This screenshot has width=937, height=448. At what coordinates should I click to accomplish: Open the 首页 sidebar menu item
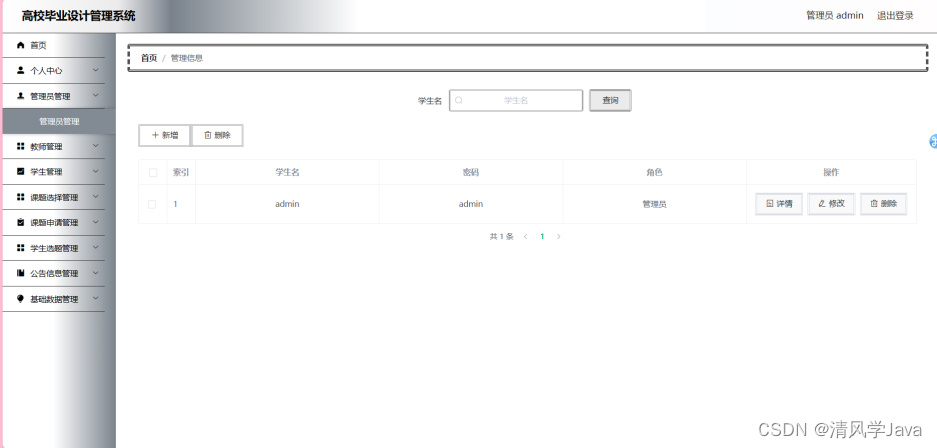tap(54, 45)
